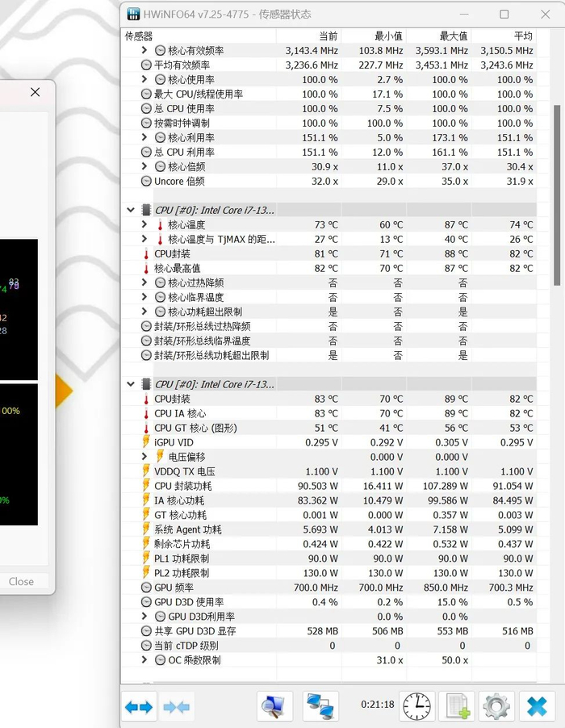
Task: Click the lightning icon beside CPU 封装功耗
Action: click(x=146, y=486)
